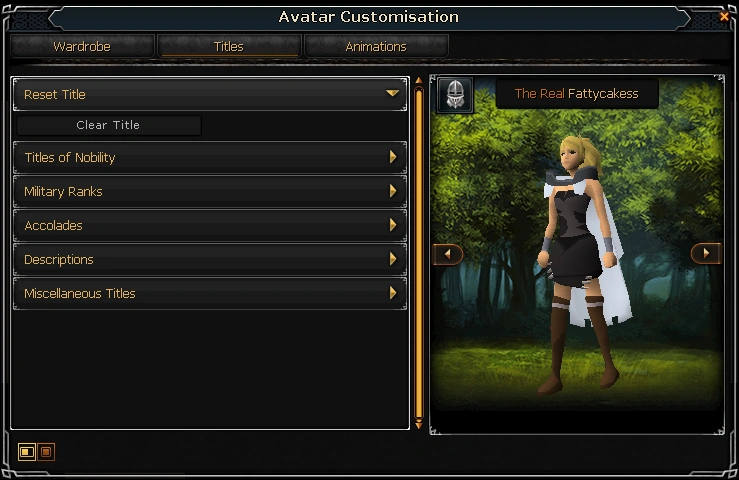Rotate avatar with the left arrow button
Viewport: 739px width, 480px height.
448,254
